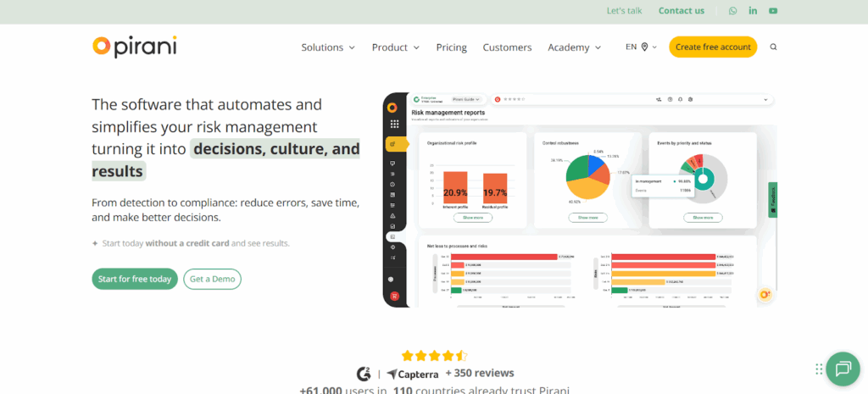Click the Create free account button

click(x=713, y=47)
